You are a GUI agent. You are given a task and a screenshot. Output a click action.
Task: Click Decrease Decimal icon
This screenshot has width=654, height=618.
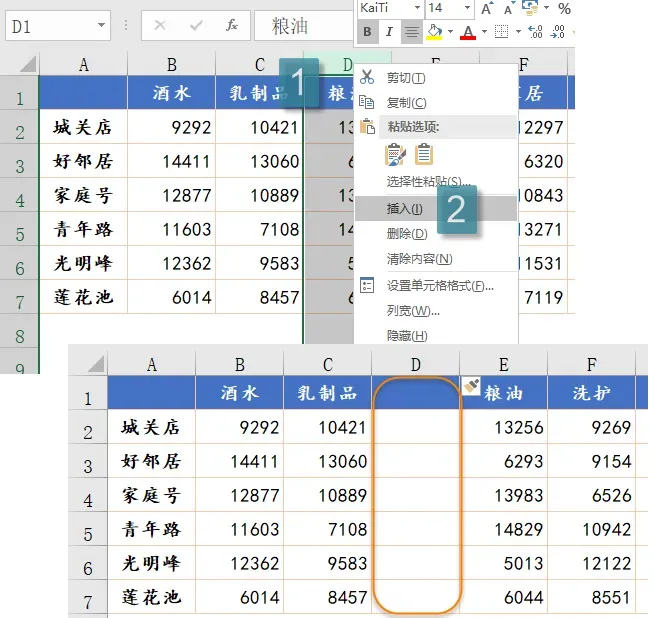[558, 32]
